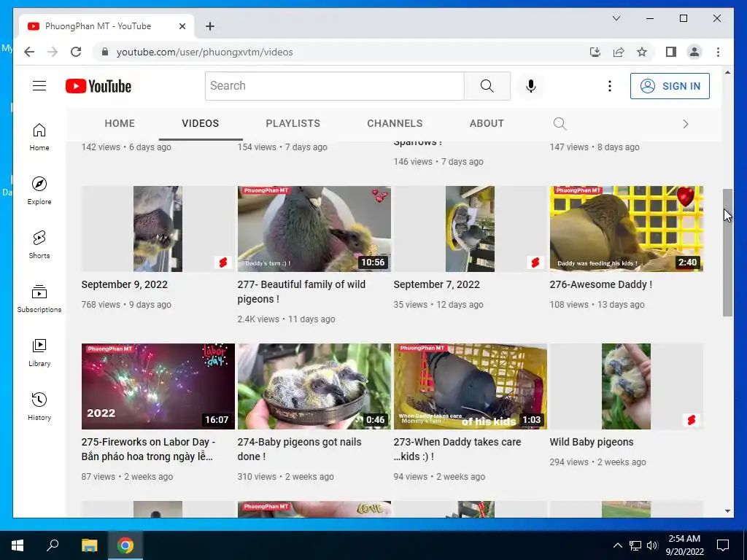Screen dimensions: 747x560
Task: Open video 273-When Daddy takes care
Action: click(x=457, y=449)
